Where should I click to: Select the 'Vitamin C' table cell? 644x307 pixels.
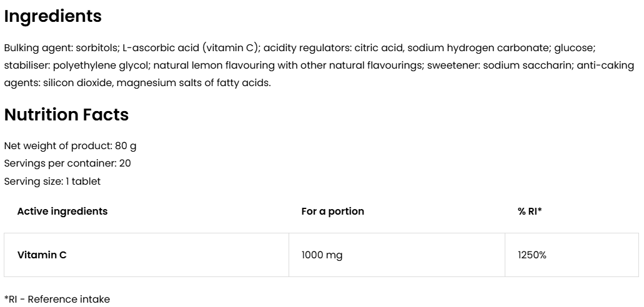pos(42,255)
